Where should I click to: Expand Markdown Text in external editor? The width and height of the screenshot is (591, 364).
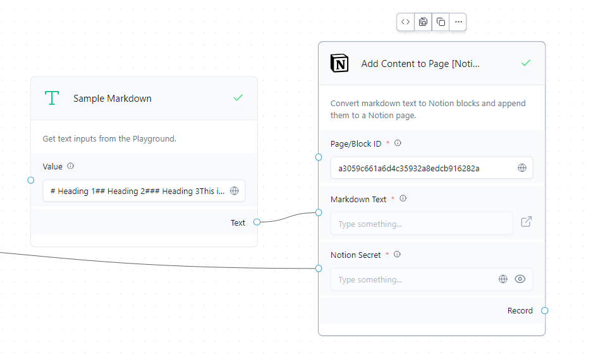click(526, 222)
